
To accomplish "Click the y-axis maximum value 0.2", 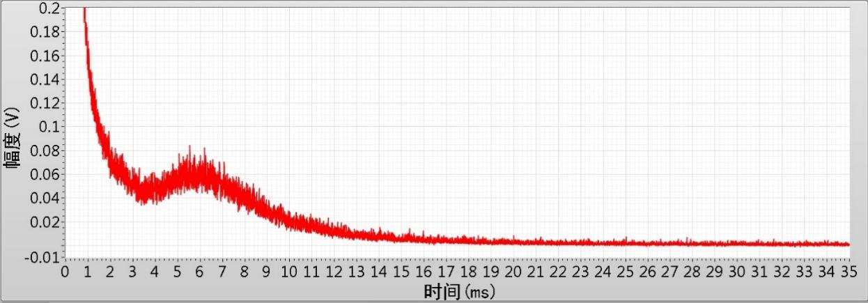I will pos(49,8).
